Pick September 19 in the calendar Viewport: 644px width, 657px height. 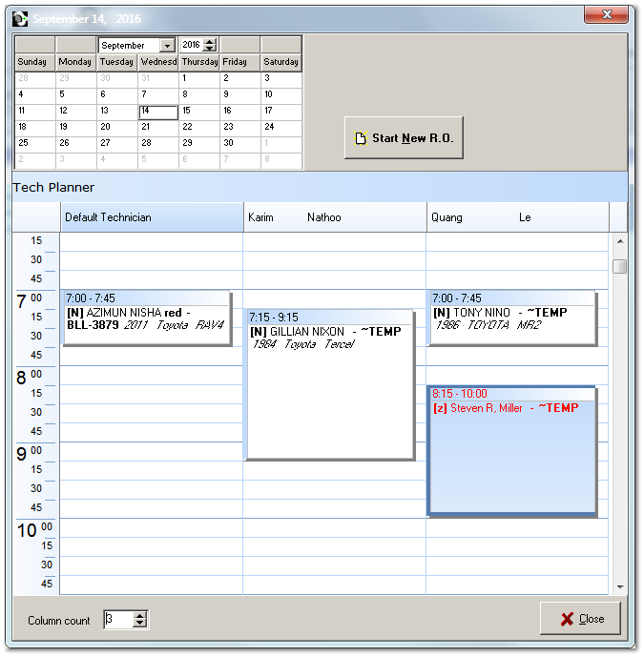click(76, 128)
